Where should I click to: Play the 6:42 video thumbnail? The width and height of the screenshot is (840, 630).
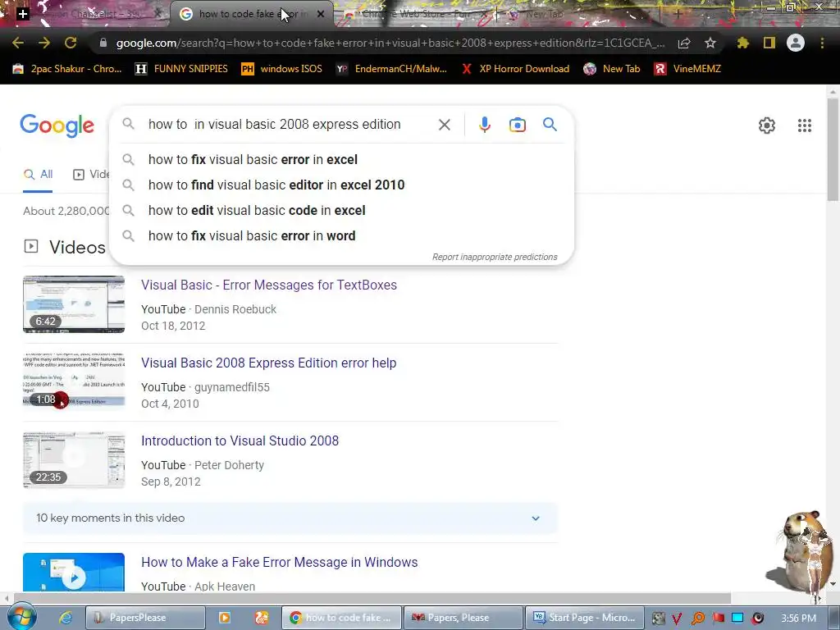pos(74,304)
